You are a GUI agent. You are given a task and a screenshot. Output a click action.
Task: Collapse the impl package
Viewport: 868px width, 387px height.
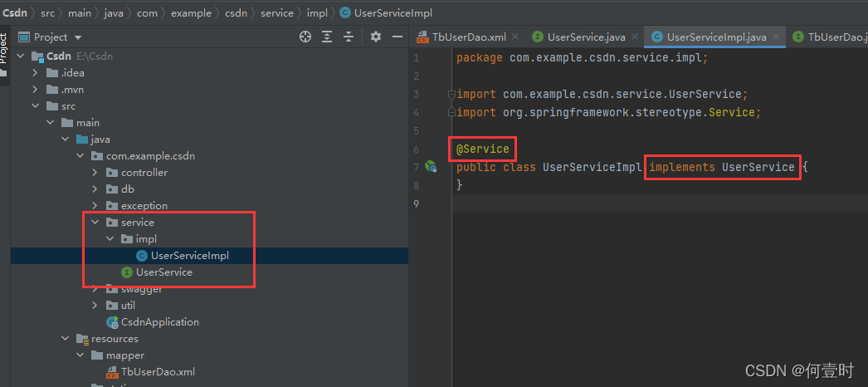[x=110, y=238]
